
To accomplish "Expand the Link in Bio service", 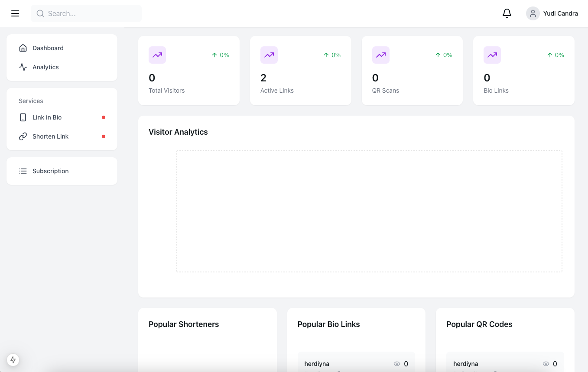I will click(x=47, y=117).
